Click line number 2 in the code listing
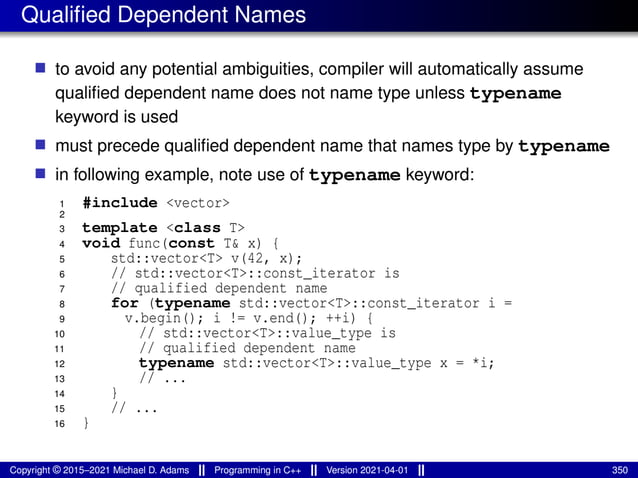Viewport: 638px width, 478px height. tap(62, 214)
